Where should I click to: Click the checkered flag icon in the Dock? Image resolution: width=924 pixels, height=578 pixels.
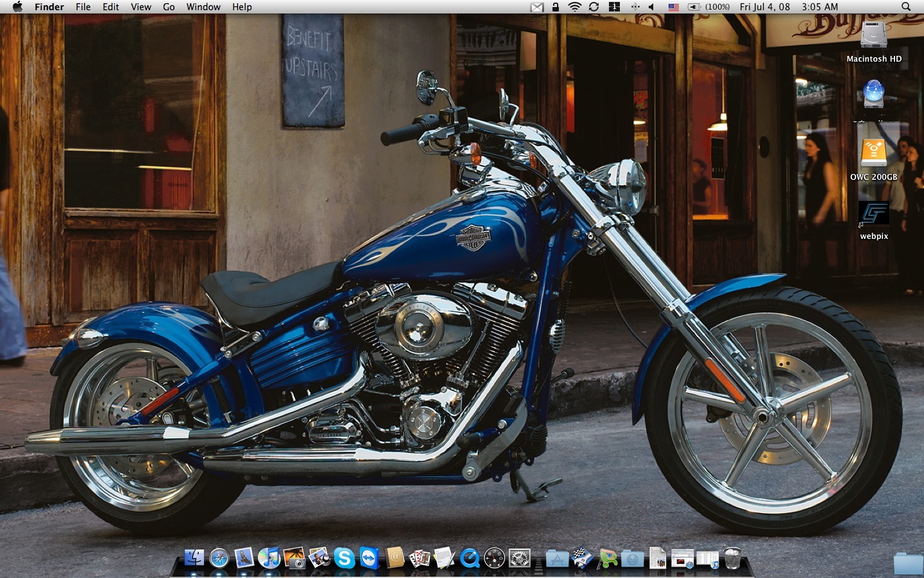click(x=582, y=558)
